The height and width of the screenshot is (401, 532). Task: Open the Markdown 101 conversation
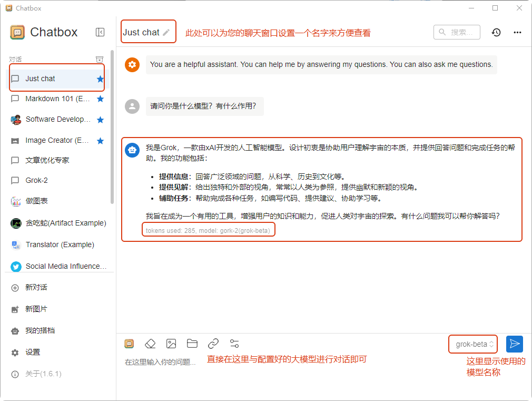pos(57,99)
